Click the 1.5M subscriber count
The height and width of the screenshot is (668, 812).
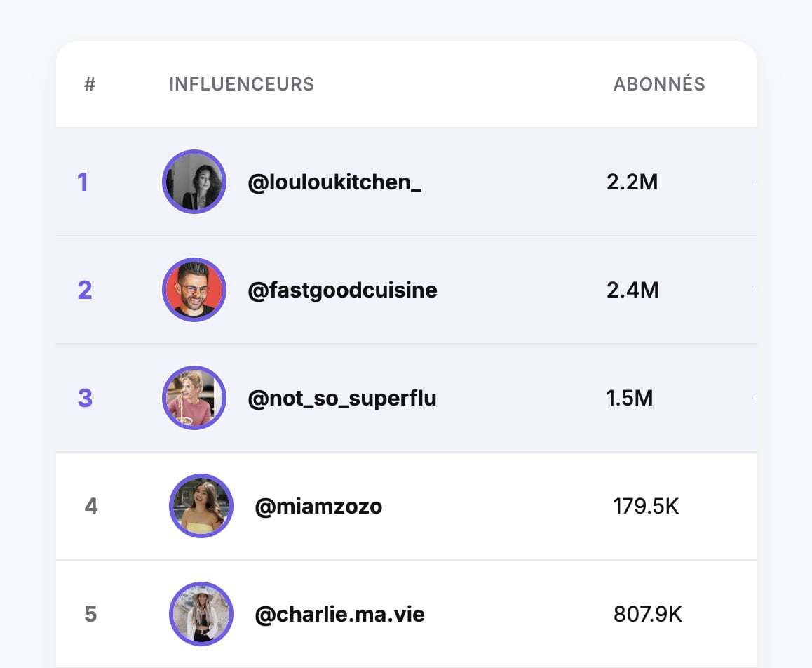(629, 399)
